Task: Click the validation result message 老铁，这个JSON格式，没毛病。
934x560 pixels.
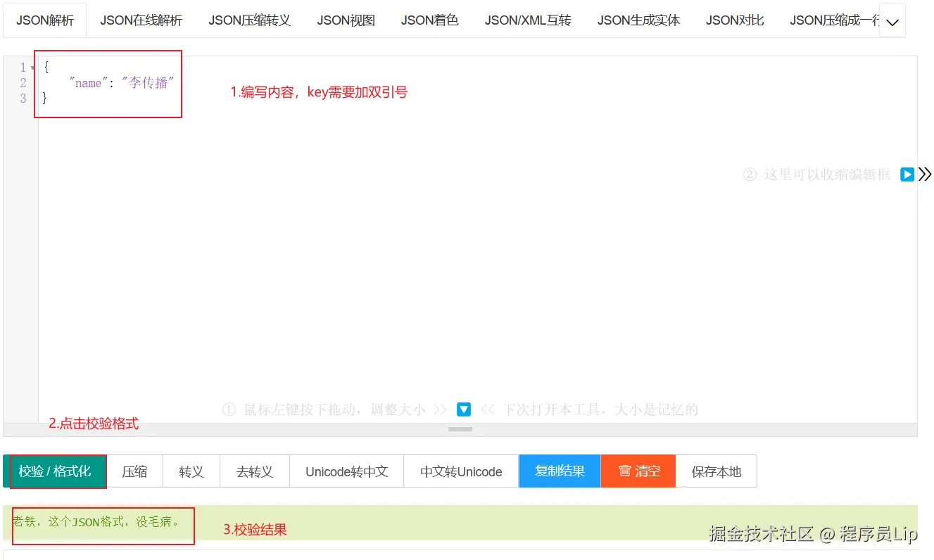Action: (x=96, y=521)
